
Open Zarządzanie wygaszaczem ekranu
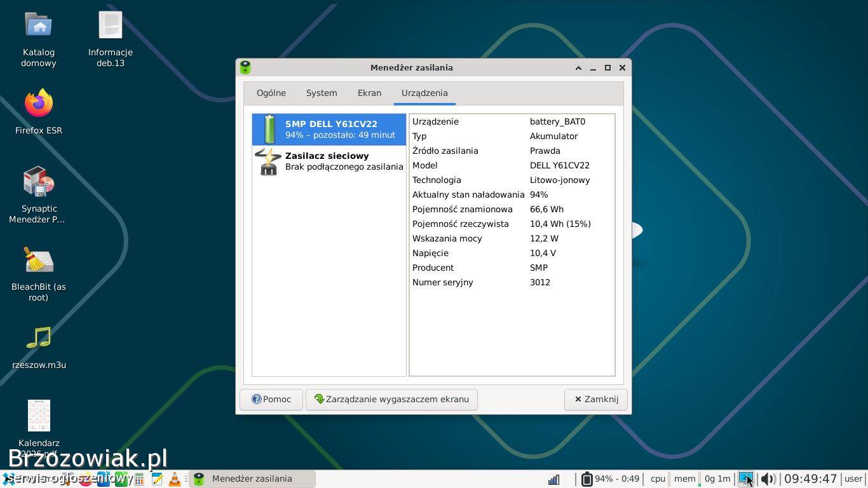(391, 399)
